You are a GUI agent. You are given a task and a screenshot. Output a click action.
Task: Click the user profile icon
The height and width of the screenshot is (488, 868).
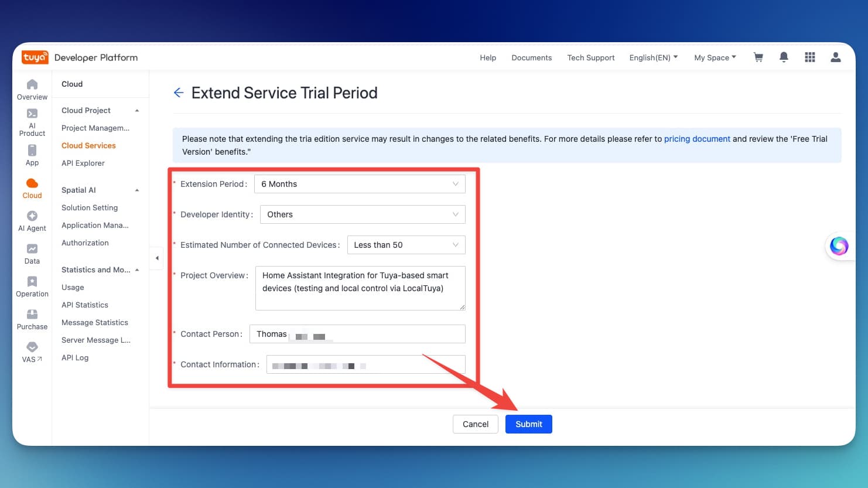(836, 57)
